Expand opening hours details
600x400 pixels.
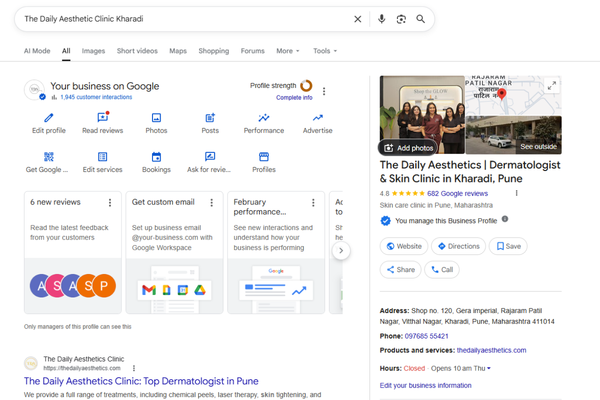click(x=489, y=368)
